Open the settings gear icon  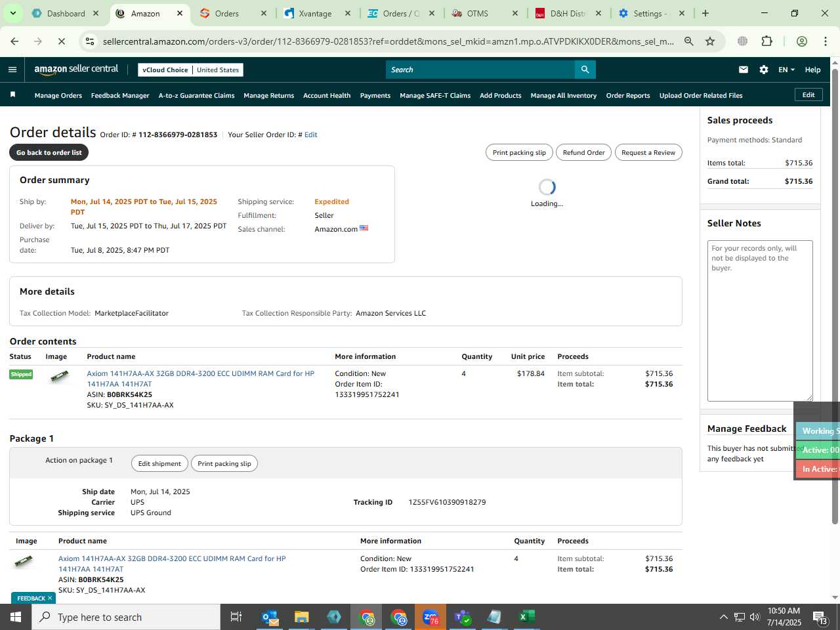(764, 70)
